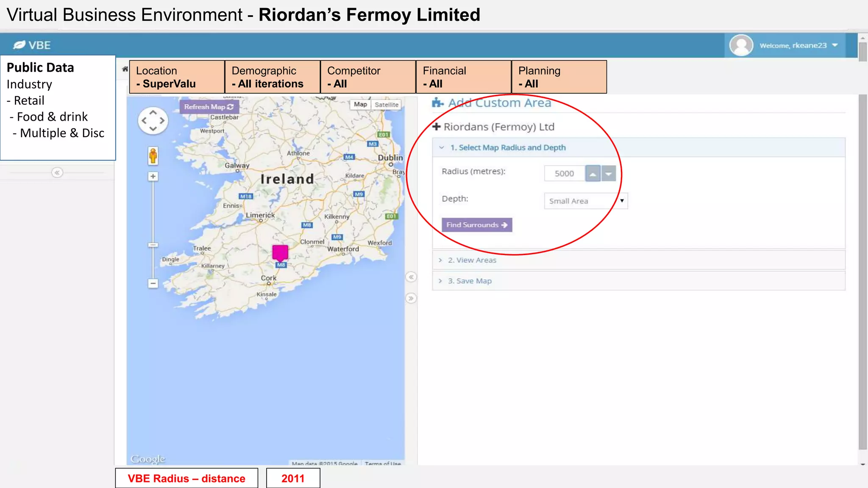868x488 pixels.
Task: Click the pink store marker near Fermoy
Action: pyautogui.click(x=280, y=252)
